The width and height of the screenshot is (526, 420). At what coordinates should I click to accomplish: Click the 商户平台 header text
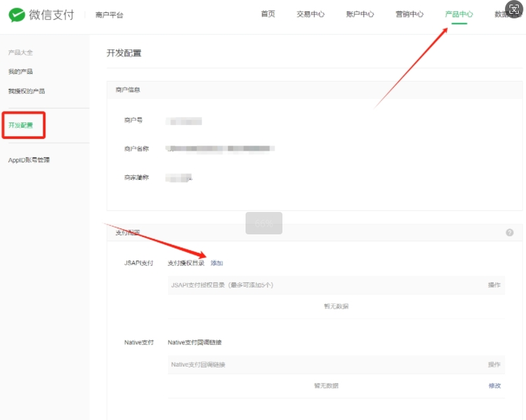click(109, 14)
